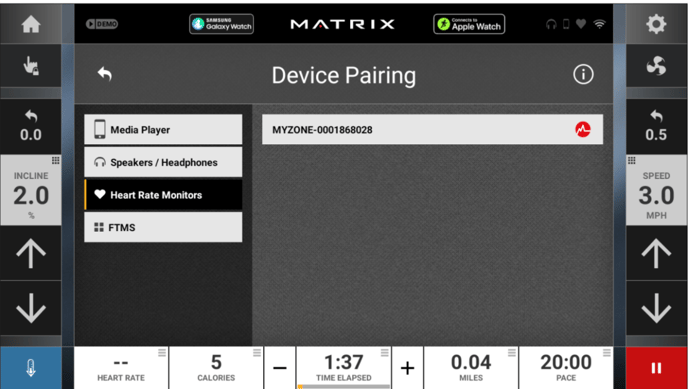The width and height of the screenshot is (688, 389).
Task: Open incline keypad grid icon
Action: pyautogui.click(x=55, y=161)
